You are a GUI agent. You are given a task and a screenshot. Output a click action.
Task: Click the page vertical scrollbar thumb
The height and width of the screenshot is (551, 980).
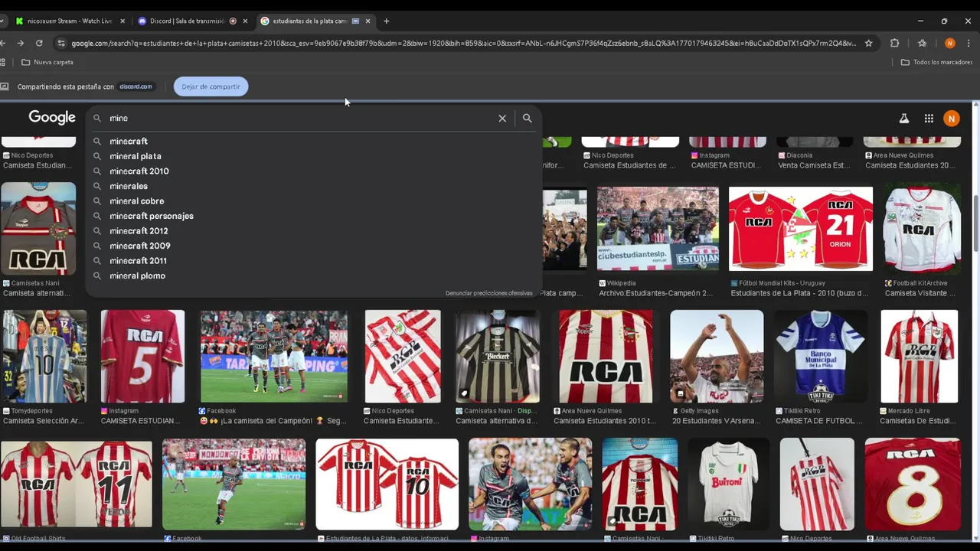(975, 222)
